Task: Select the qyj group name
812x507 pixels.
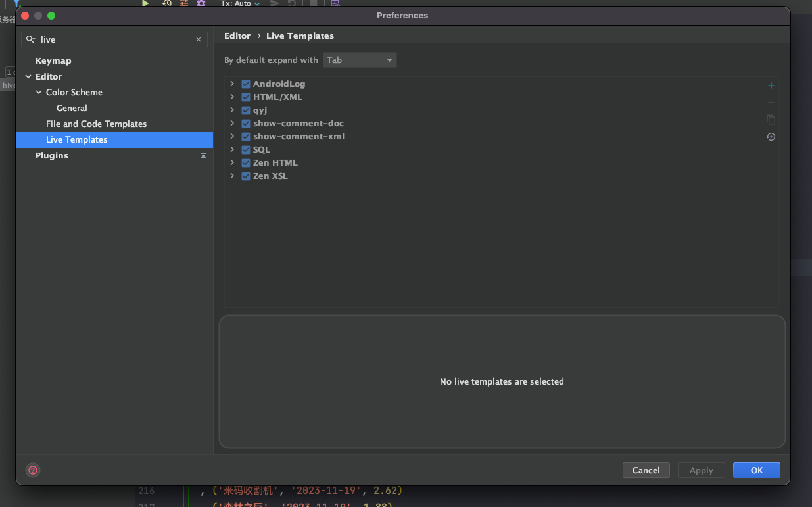Action: point(260,110)
